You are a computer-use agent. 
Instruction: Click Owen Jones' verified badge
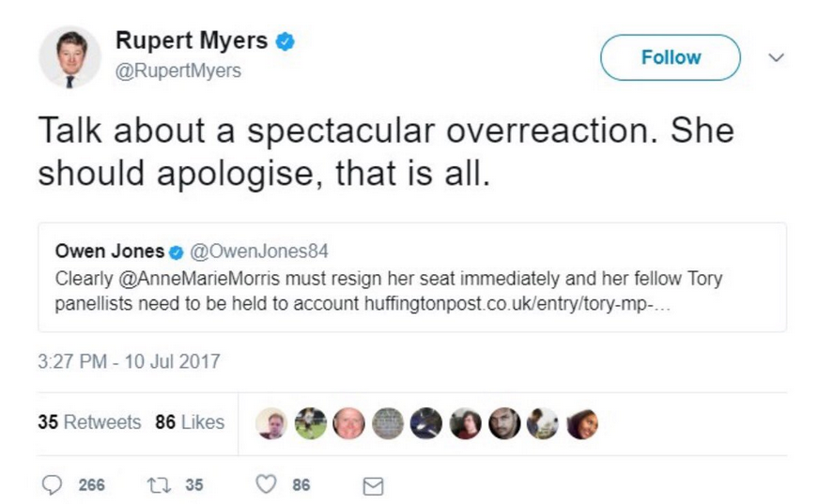(175, 252)
